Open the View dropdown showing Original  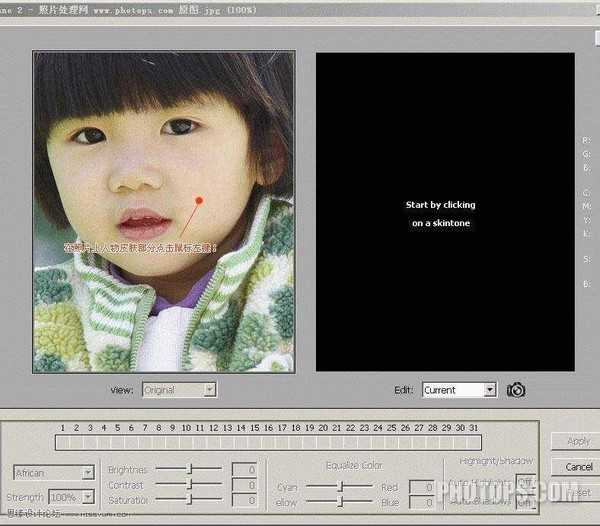pos(179,390)
